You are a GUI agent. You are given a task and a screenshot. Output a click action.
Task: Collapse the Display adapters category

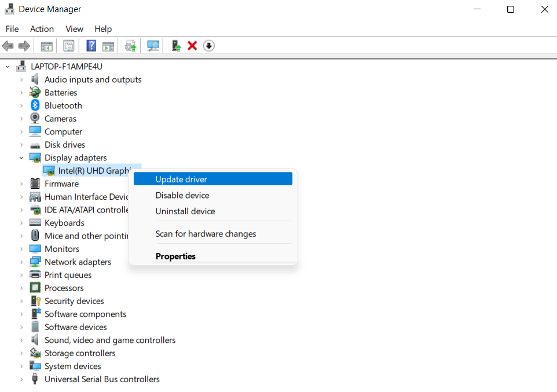pos(21,157)
